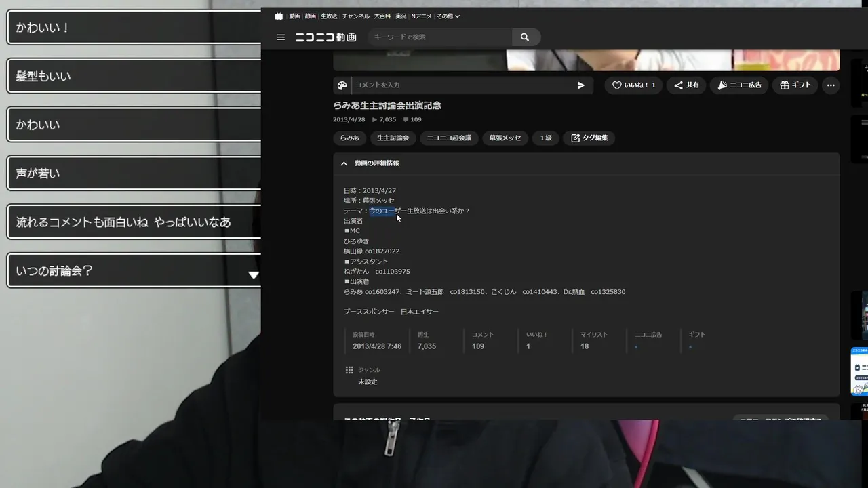Click the いいね！ heart button
This screenshot has width=868, height=488.
click(x=633, y=85)
